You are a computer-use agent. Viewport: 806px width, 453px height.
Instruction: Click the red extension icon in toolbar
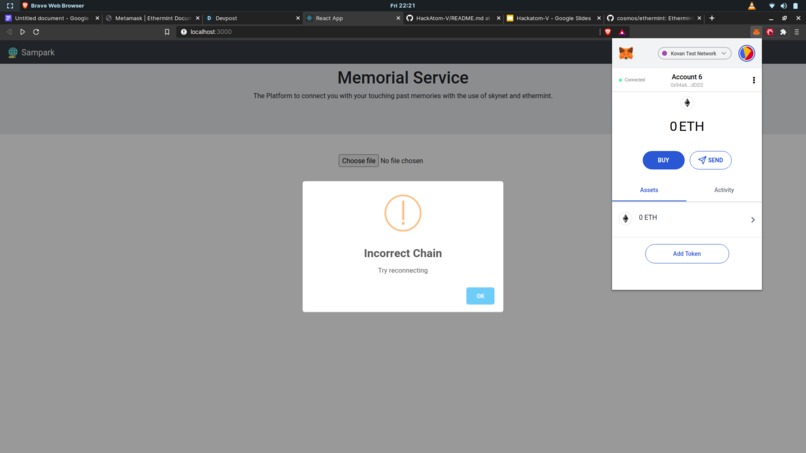point(770,32)
